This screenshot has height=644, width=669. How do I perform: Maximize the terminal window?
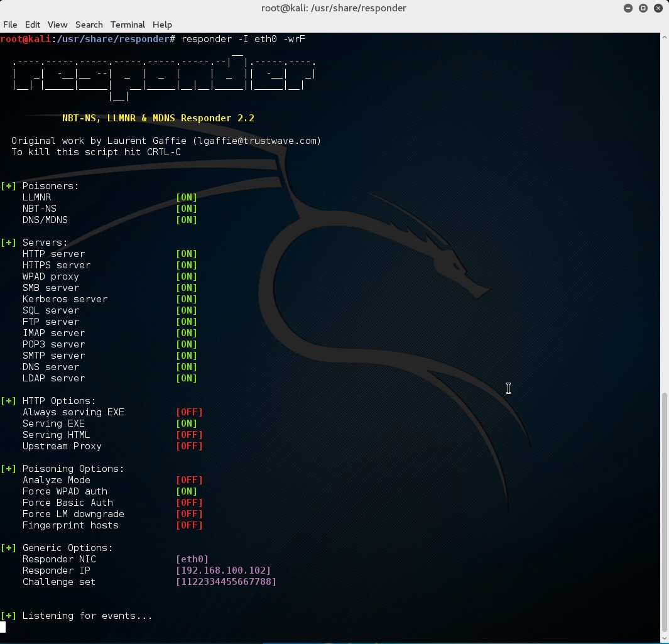pyautogui.click(x=643, y=8)
